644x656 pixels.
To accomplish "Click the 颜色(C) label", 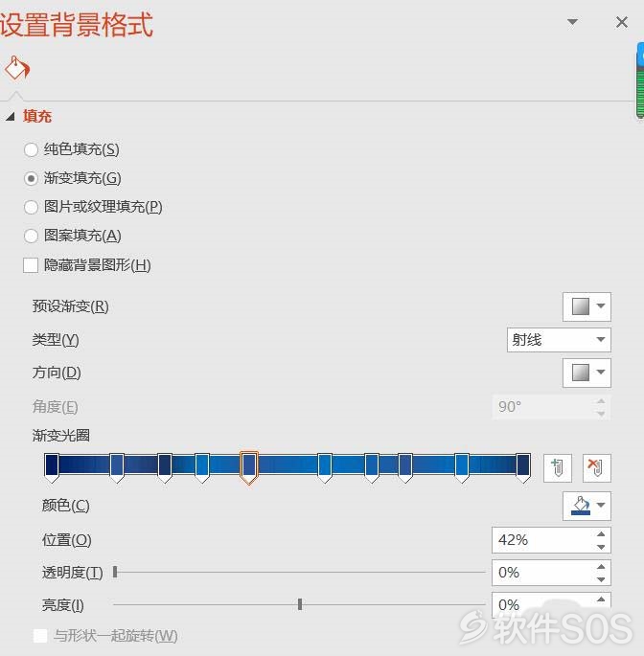I will 66,506.
